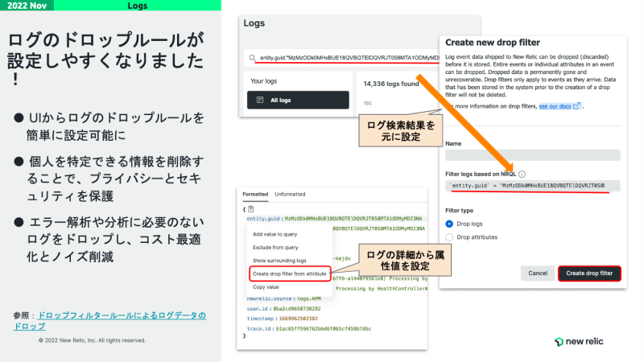Switch to the Formatted tab
This screenshot has height=362, width=644.
pyautogui.click(x=255, y=195)
